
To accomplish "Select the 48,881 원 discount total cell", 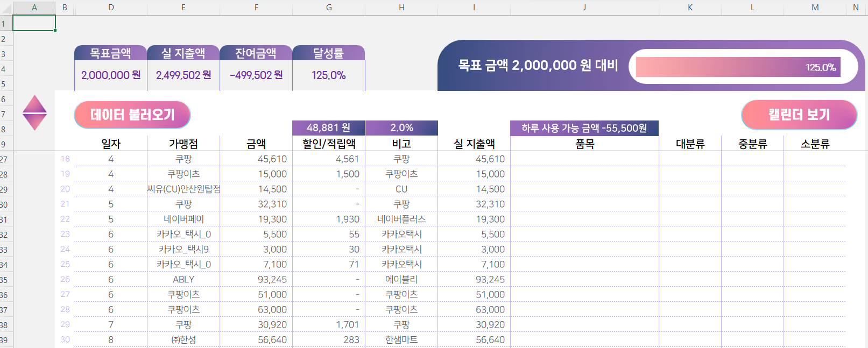I will click(x=328, y=128).
